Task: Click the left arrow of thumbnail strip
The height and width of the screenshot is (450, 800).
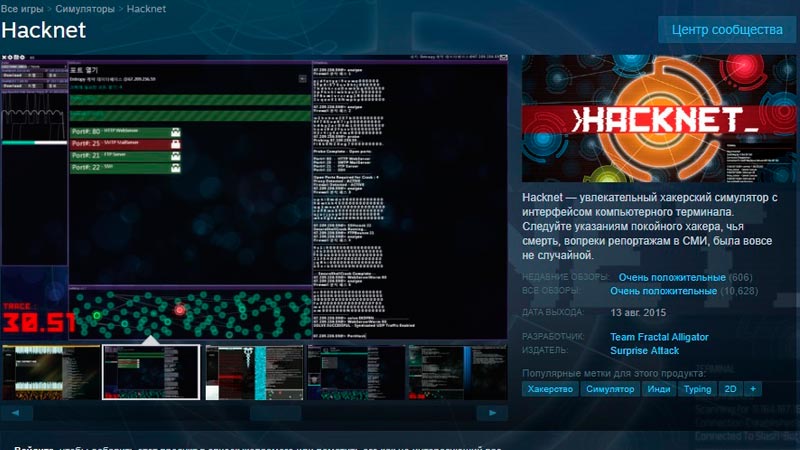Action: click(17, 413)
